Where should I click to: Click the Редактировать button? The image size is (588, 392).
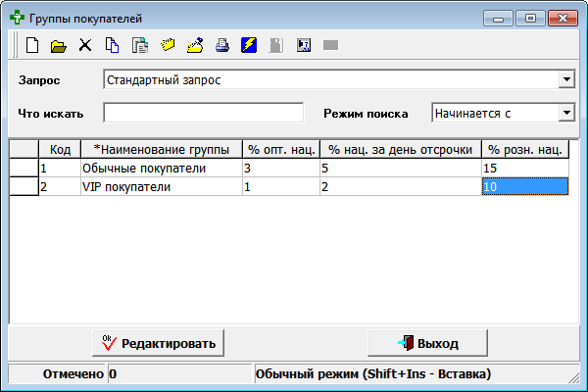(158, 343)
